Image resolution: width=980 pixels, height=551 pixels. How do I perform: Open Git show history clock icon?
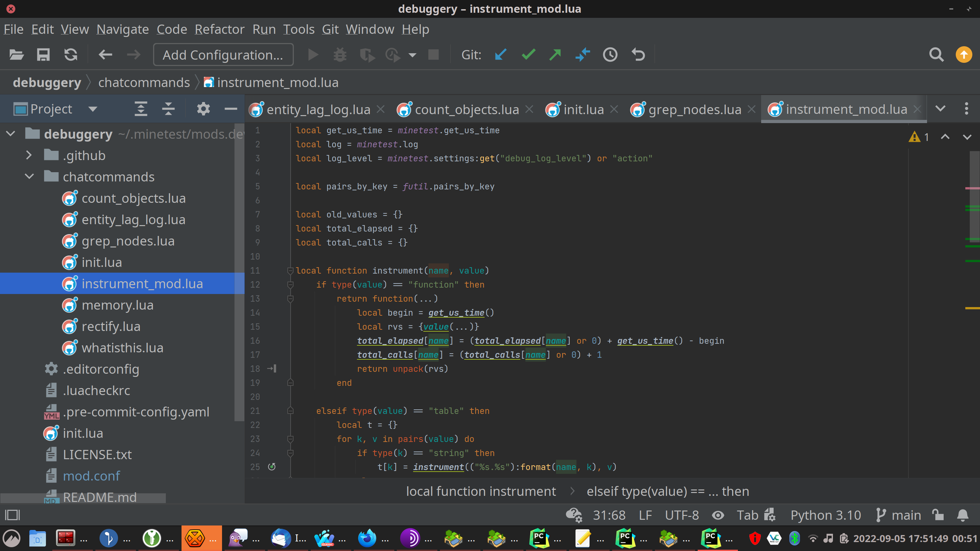pyautogui.click(x=610, y=55)
